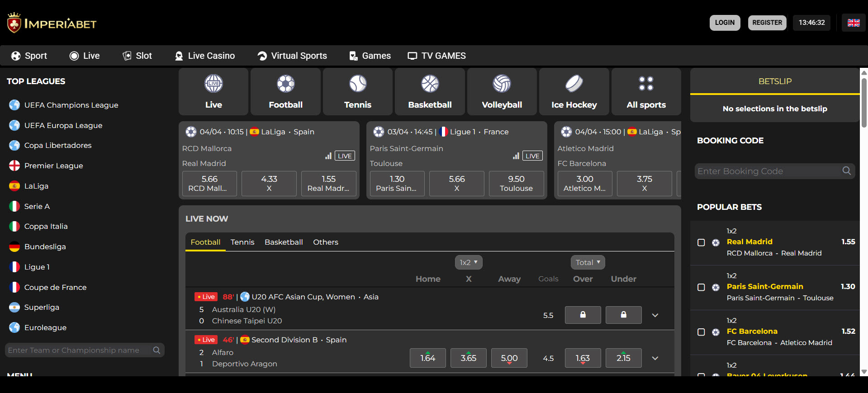868x393 pixels.
Task: Open the 1x2 market dropdown
Action: click(469, 262)
